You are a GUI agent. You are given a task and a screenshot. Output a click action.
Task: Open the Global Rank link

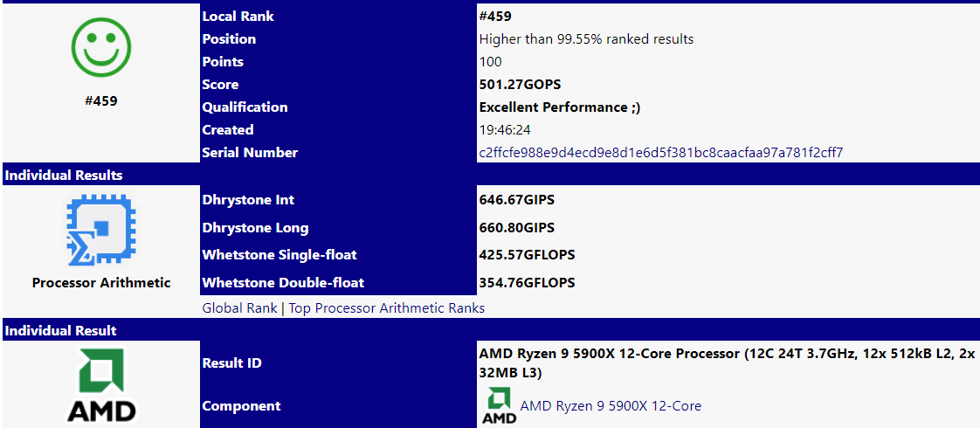(x=240, y=308)
